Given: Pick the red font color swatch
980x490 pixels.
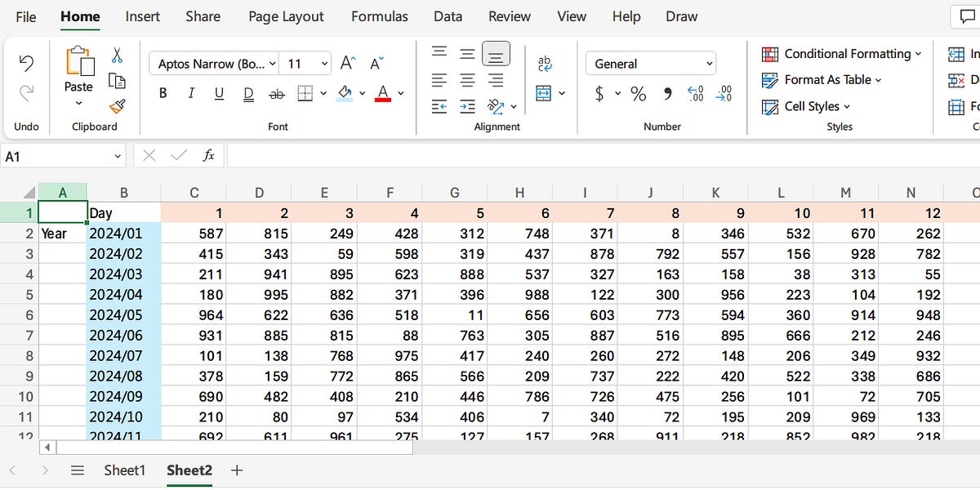Looking at the screenshot, I should [382, 98].
